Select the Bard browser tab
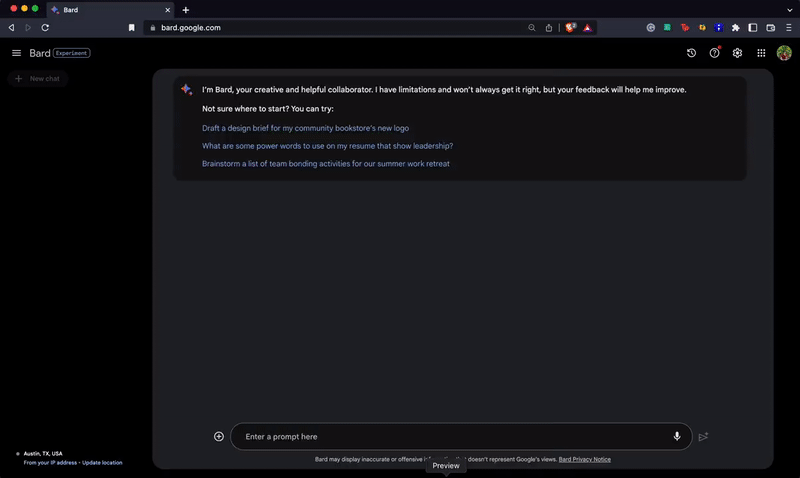This screenshot has width=800, height=478. [x=110, y=10]
